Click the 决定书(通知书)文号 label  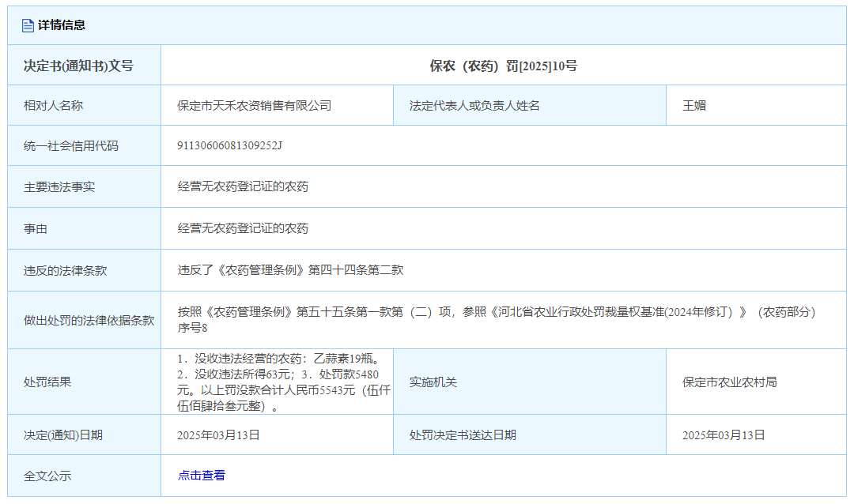(78, 66)
